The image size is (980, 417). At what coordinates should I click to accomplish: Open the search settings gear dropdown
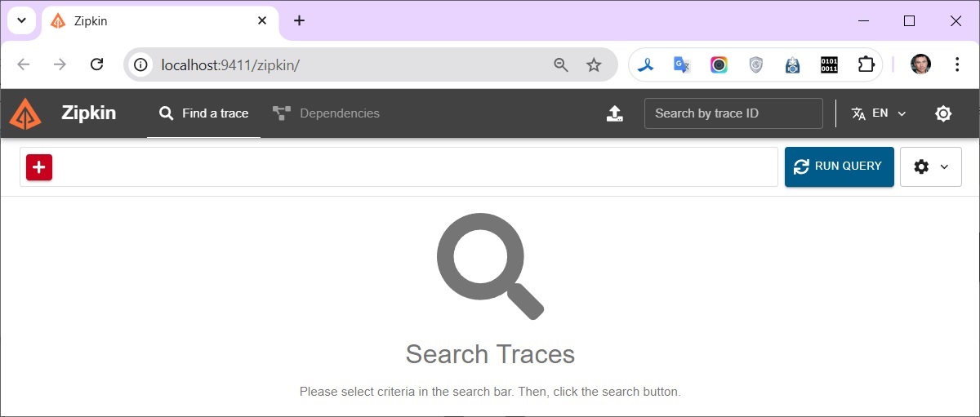tap(930, 166)
